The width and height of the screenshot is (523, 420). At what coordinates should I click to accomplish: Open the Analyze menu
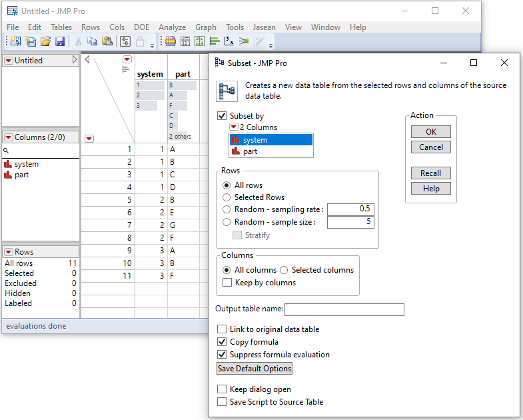click(x=172, y=27)
